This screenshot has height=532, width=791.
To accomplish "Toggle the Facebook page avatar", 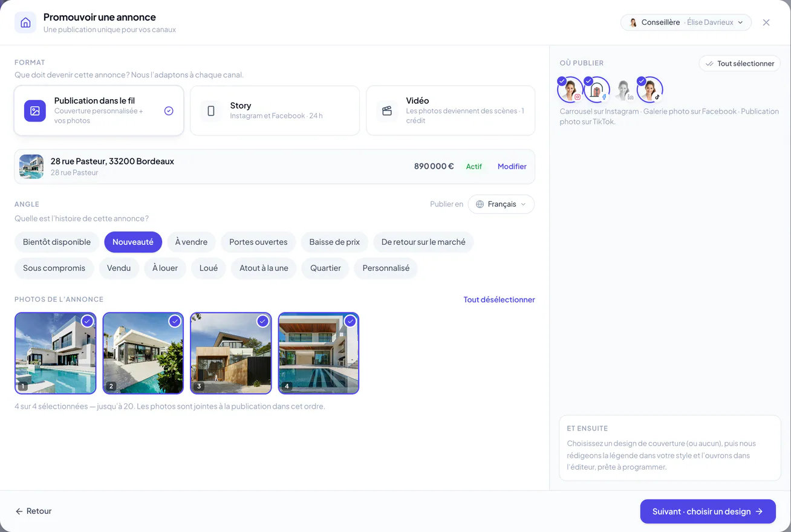I will (596, 90).
